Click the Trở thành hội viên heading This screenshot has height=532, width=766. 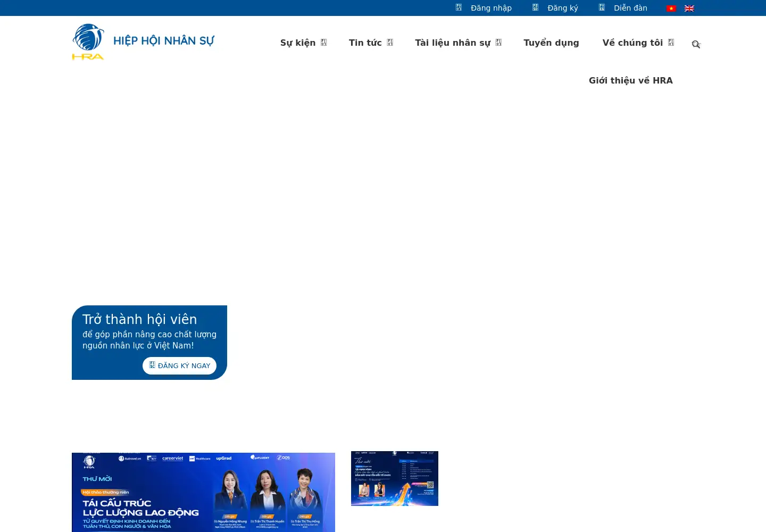pos(140,319)
